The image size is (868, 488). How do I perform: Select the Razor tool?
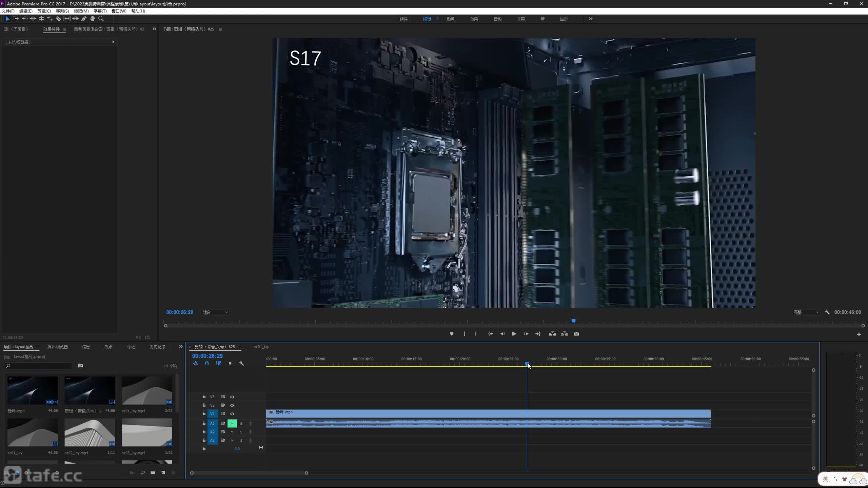[58, 19]
